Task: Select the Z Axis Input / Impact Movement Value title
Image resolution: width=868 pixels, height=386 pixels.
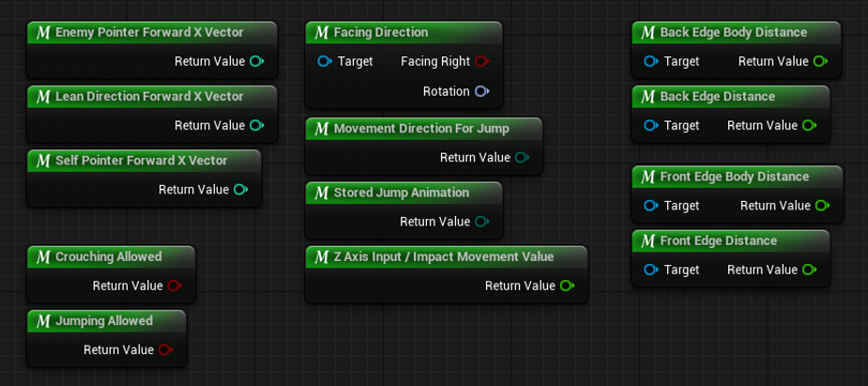Action: click(444, 257)
